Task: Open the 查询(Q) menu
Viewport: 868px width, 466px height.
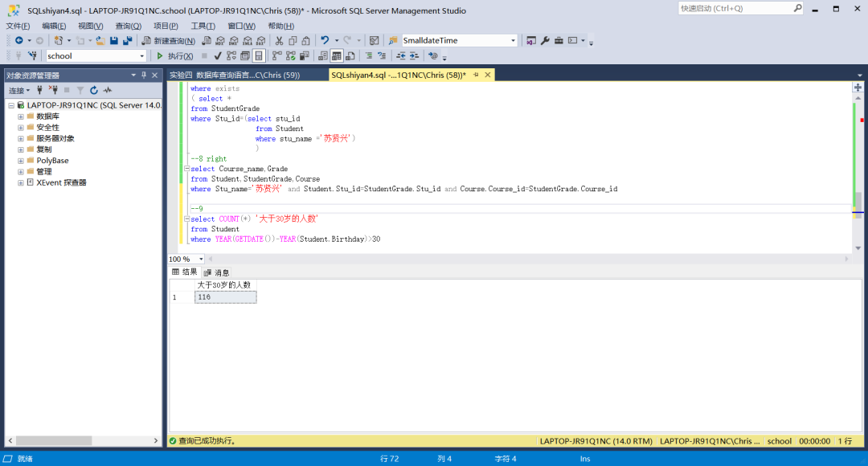Action: tap(128, 26)
